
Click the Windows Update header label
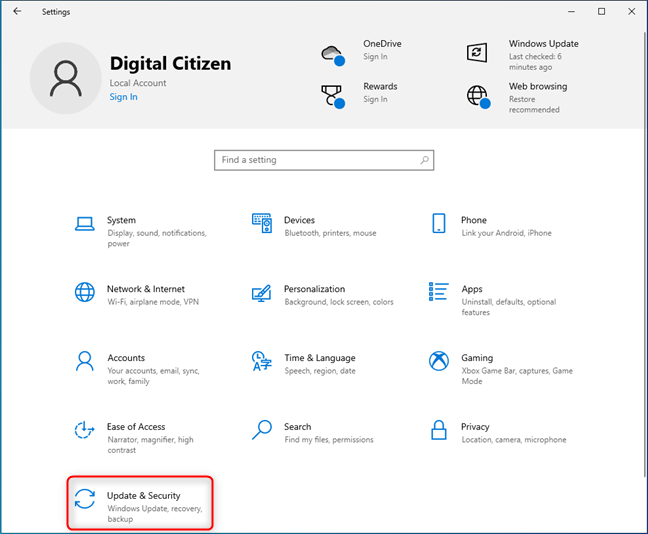pyautogui.click(x=543, y=43)
